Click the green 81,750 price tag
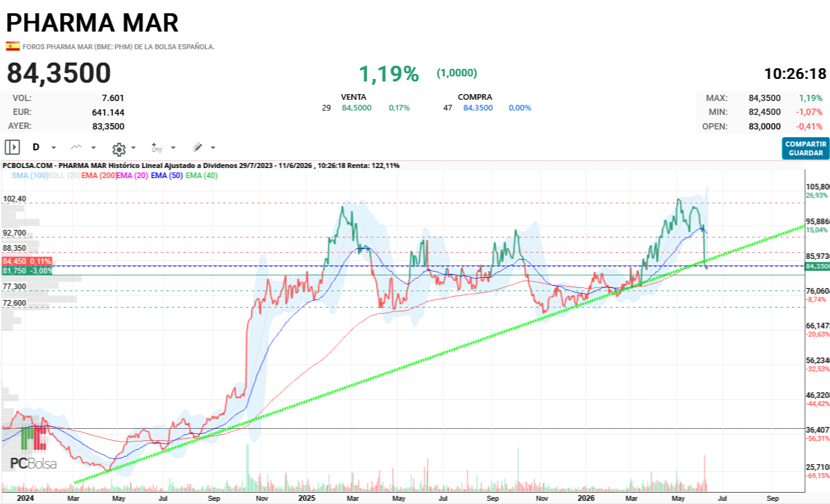 coord(27,270)
